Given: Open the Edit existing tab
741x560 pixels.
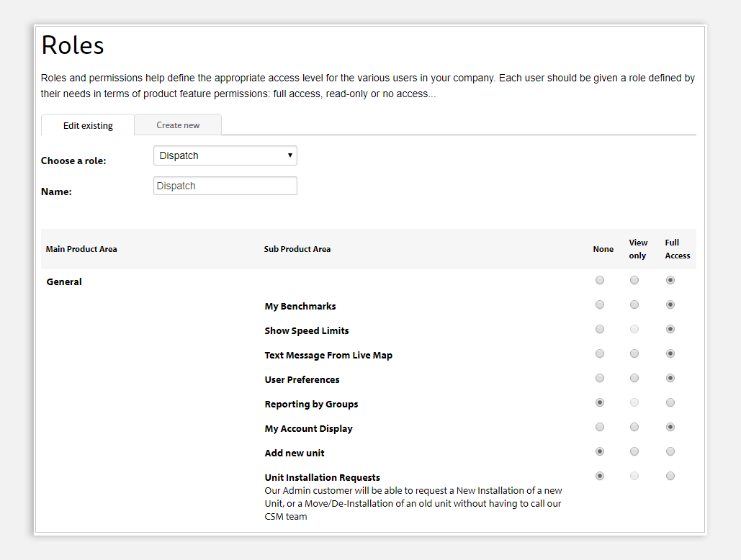Looking at the screenshot, I should tap(87, 125).
